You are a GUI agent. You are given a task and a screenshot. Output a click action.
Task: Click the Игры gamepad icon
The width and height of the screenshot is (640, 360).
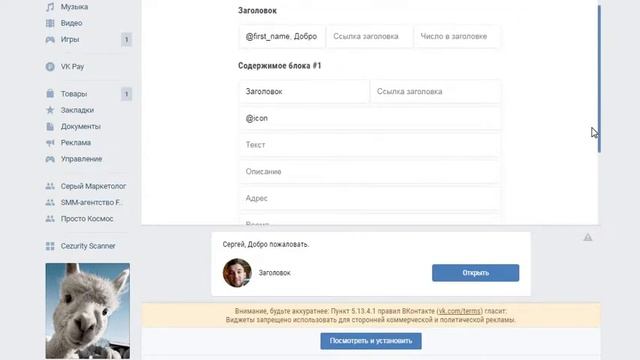point(50,40)
